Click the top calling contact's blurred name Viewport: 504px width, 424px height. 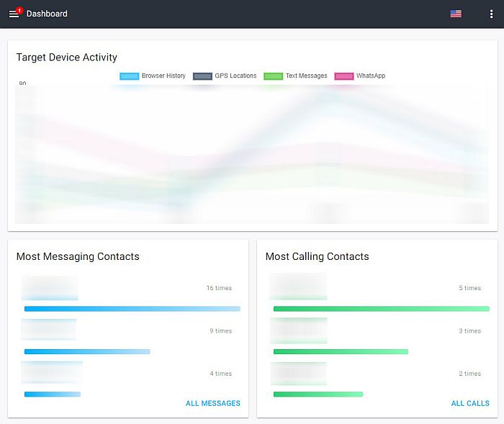coord(298,287)
